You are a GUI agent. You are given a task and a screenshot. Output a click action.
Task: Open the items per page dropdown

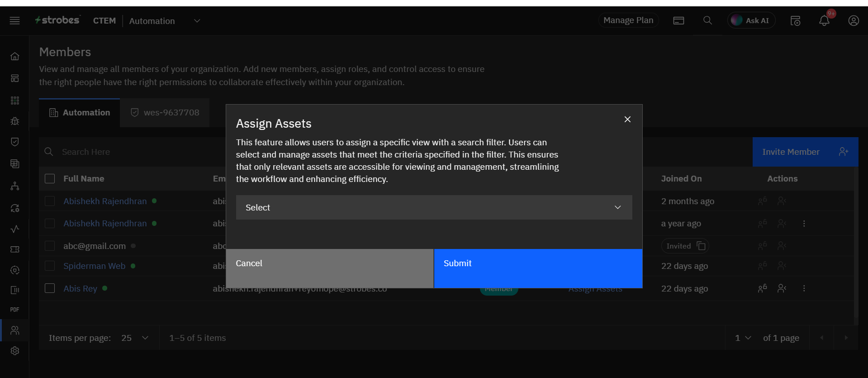(135, 338)
